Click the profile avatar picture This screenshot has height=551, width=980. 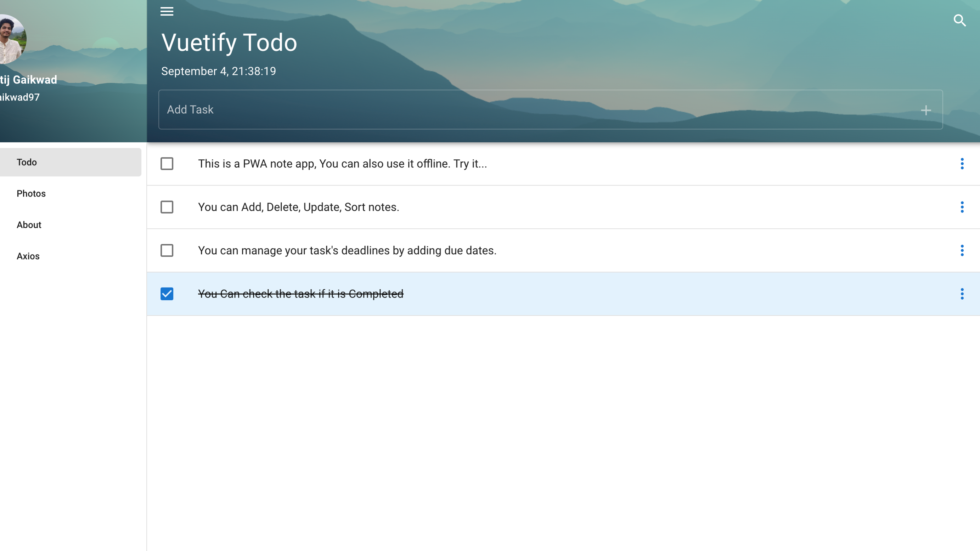[x=11, y=38]
